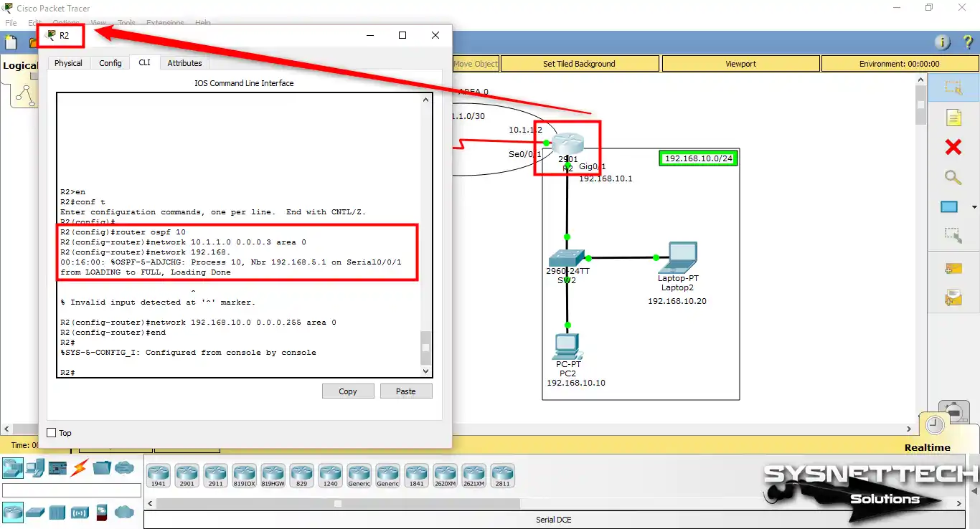Click the R2 2901 router in the workspace
This screenshot has width=980, height=529.
click(x=568, y=143)
